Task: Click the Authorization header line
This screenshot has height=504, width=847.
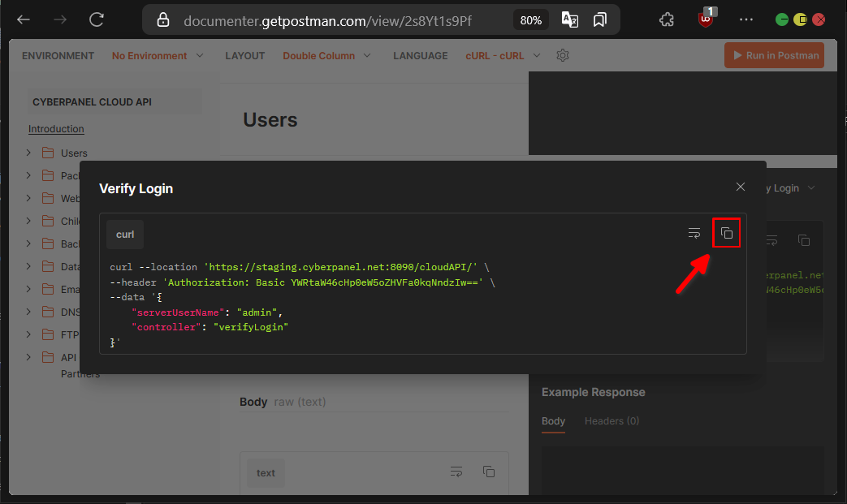Action: 302,282
